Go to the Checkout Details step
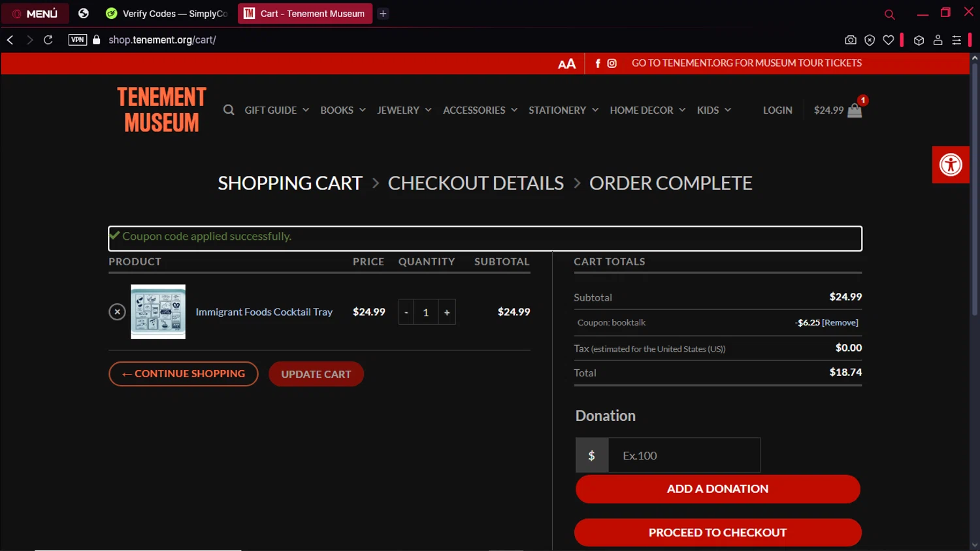The image size is (980, 551). [x=476, y=183]
